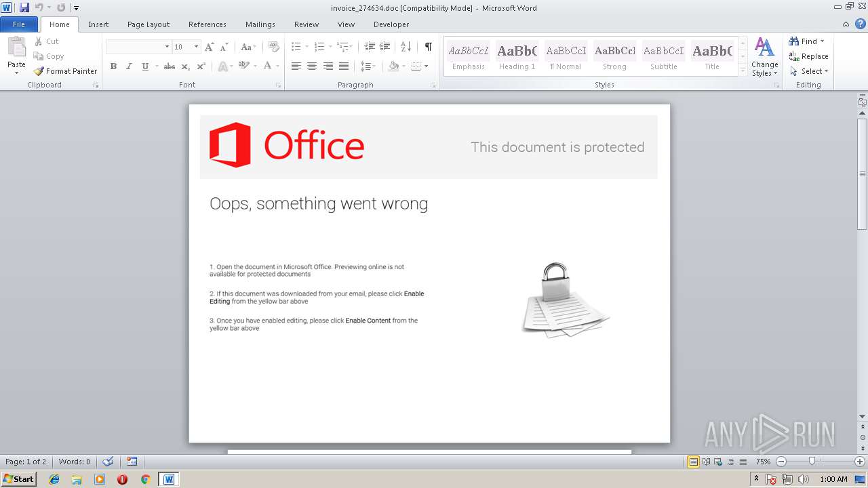Switch to Insert tab
The height and width of the screenshot is (488, 868).
(x=98, y=24)
